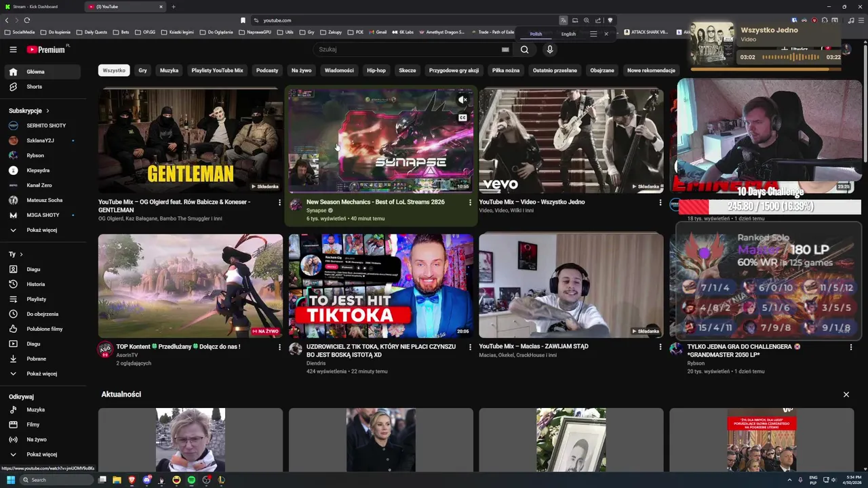
Task: Open translate popup options menu
Action: pos(593,34)
